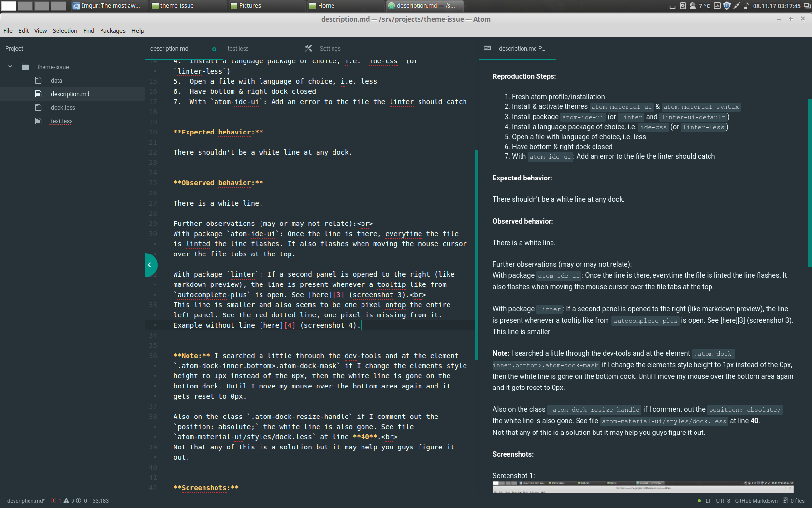Click file icon next to test.less
This screenshot has height=508, width=812.
pos(38,121)
